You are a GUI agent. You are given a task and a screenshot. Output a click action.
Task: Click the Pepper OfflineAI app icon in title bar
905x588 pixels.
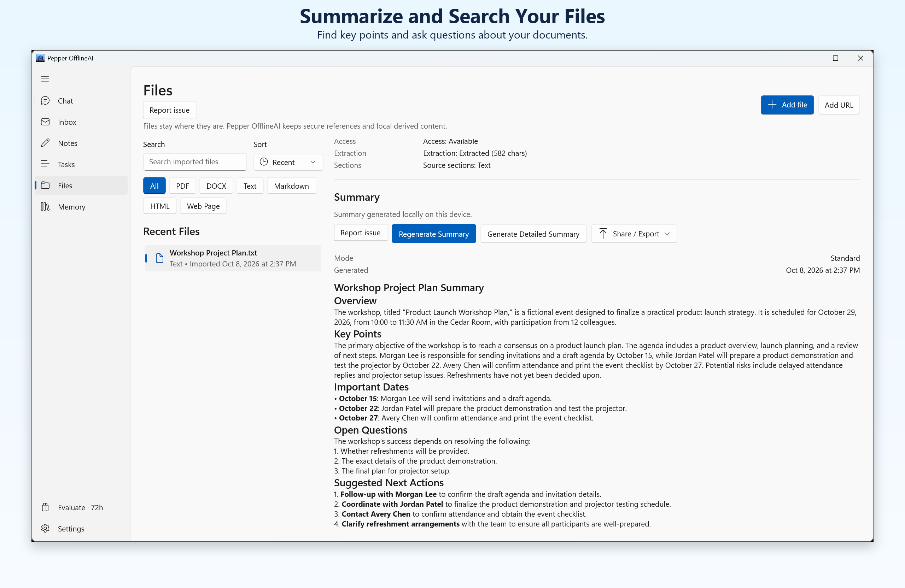(x=40, y=58)
